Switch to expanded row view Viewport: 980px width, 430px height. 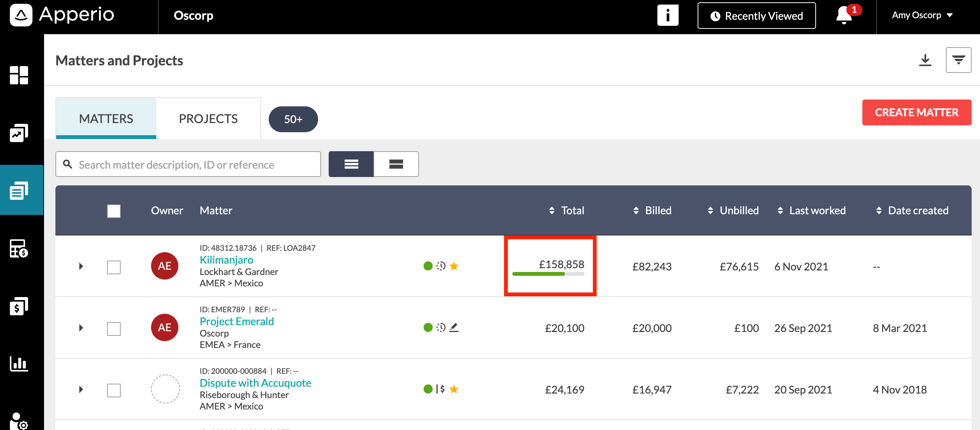[x=396, y=164]
